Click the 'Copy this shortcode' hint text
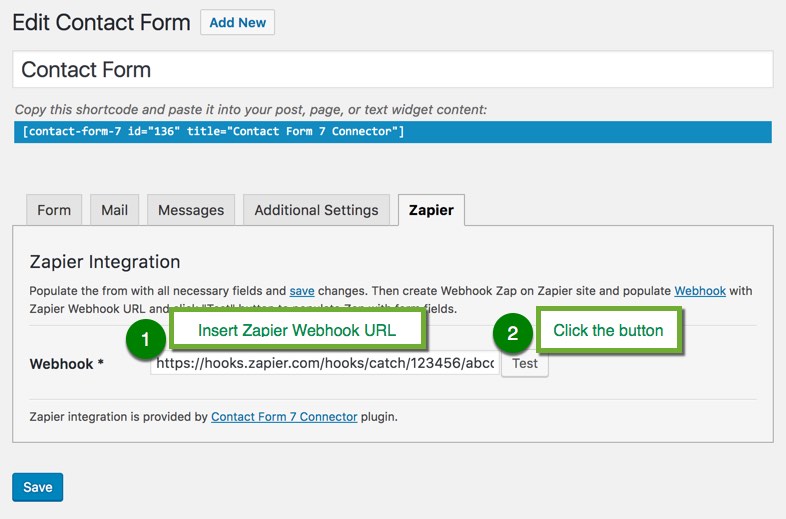Viewport: 786px width, 519px height. [251, 109]
